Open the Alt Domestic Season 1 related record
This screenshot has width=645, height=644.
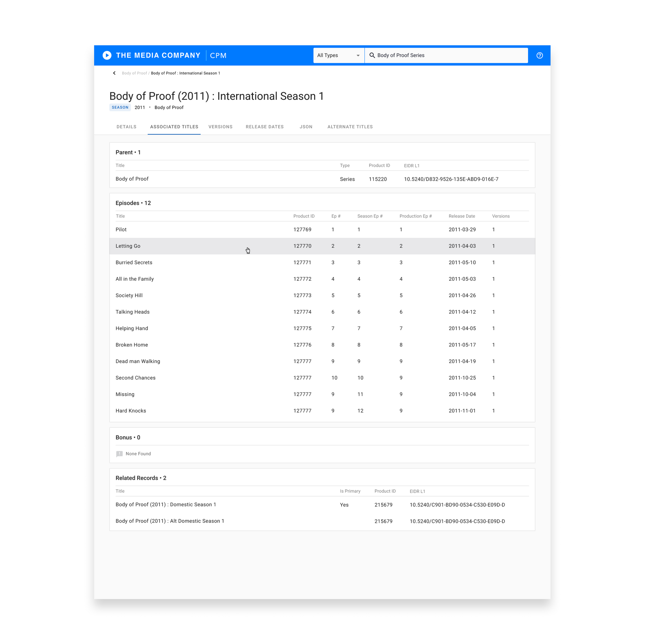170,521
